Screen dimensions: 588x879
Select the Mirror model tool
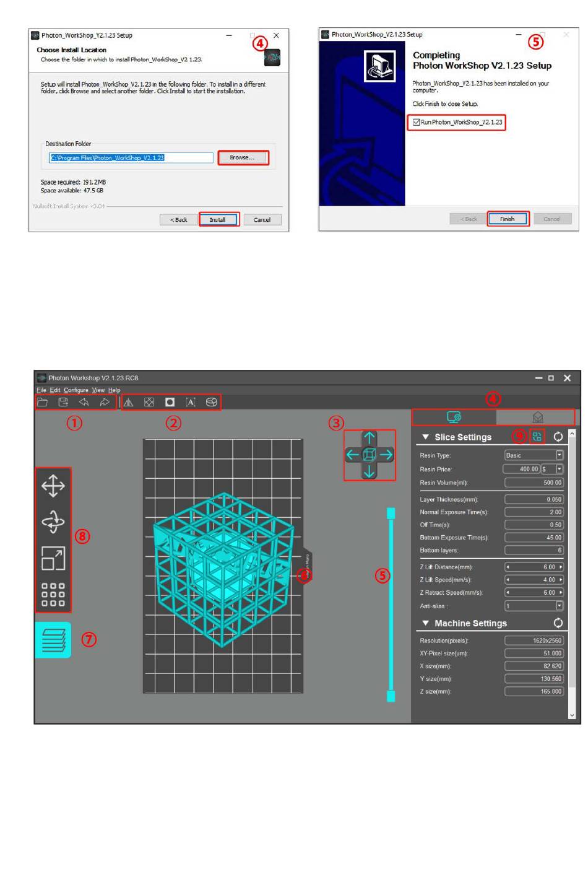(128, 402)
